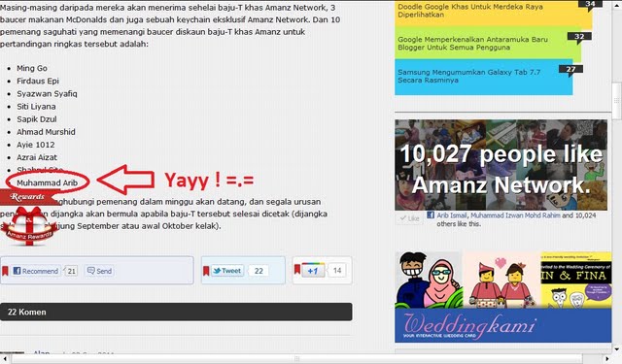Open the Samsung Galaxy Tab 7.7 article

click(468, 76)
